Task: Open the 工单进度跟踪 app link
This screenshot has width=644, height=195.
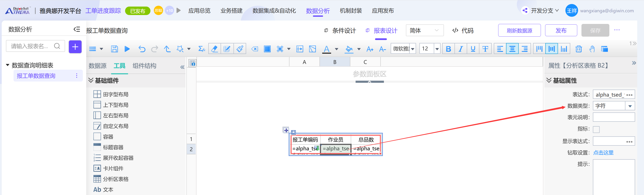Action: [x=103, y=11]
